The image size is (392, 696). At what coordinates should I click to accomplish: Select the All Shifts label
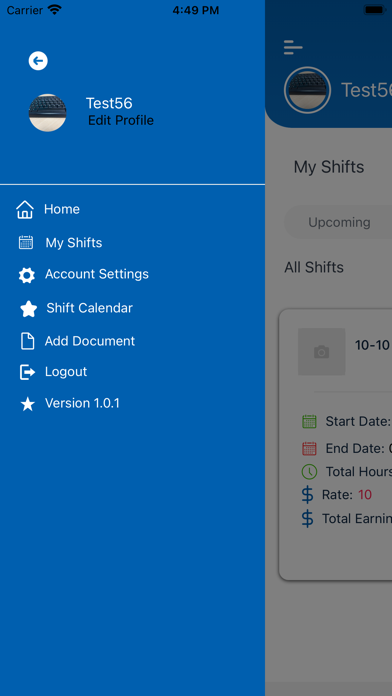click(314, 267)
